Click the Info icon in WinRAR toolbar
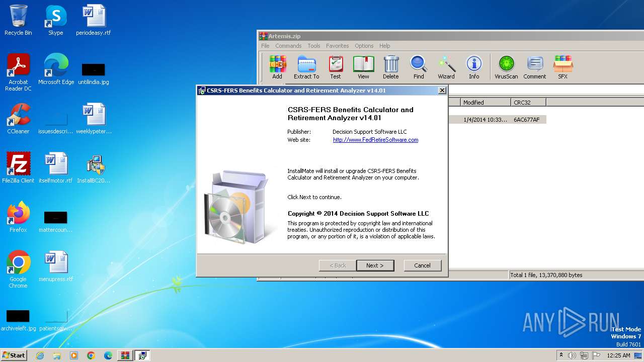The image size is (644, 362). coord(474,67)
